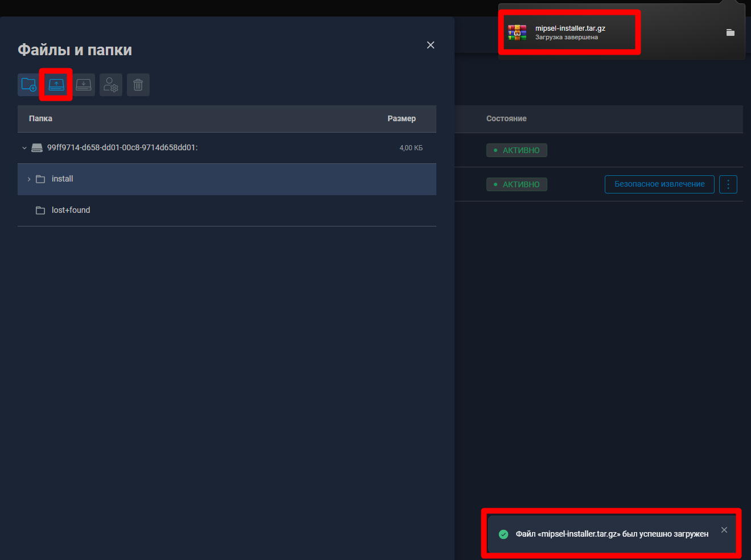The height and width of the screenshot is (560, 751).
Task: Click the upload file toolbar icon
Action: point(56,85)
